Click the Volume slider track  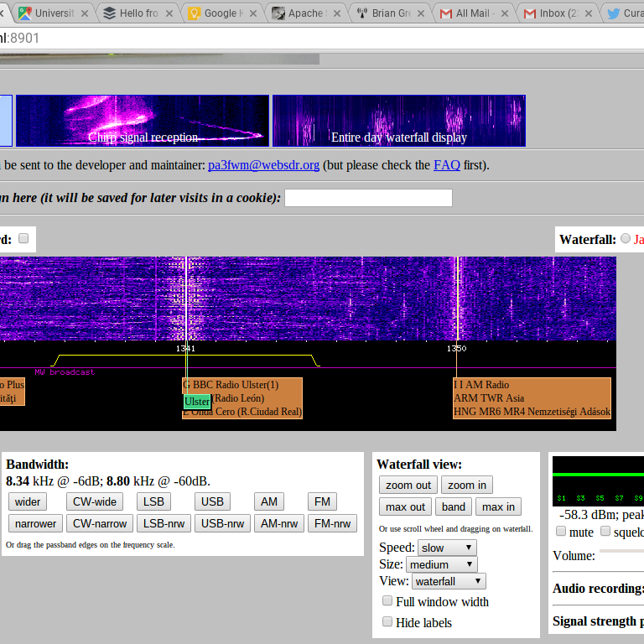[x=621, y=552]
